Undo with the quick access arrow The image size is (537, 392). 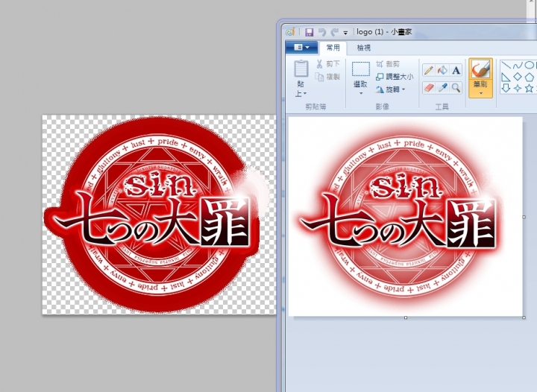click(322, 32)
